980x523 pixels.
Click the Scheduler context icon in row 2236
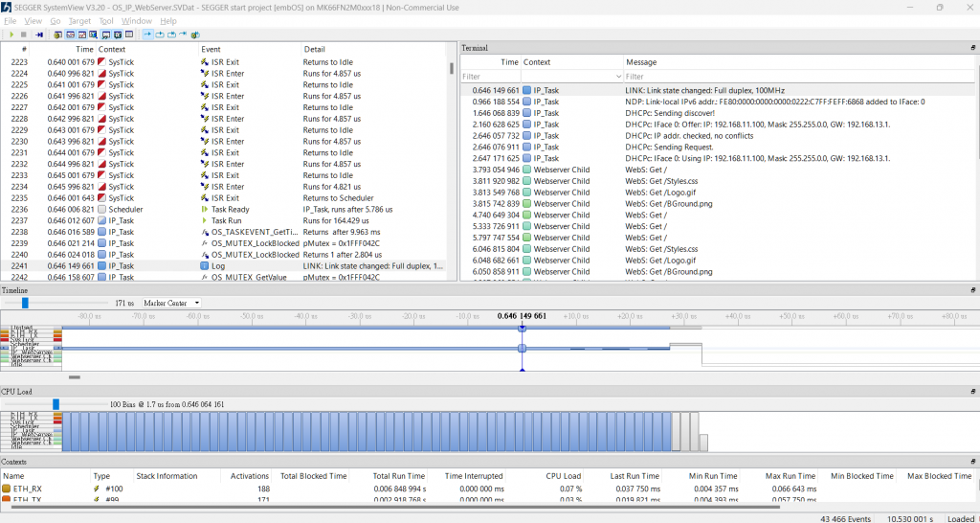point(101,209)
